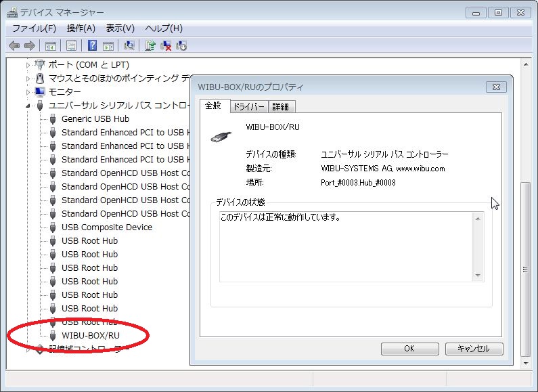Viewport: 538px width, 392px height.
Task: Minimize the Device Manager window
Action: pyautogui.click(x=476, y=13)
